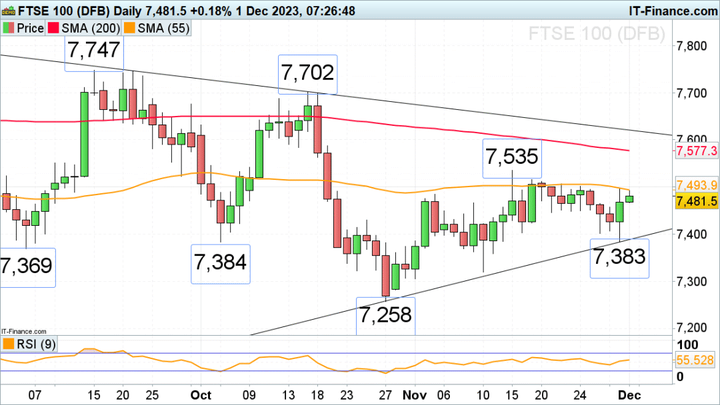Click the +0.18% change value in header
Screen dimensions: 720x405
211,11
